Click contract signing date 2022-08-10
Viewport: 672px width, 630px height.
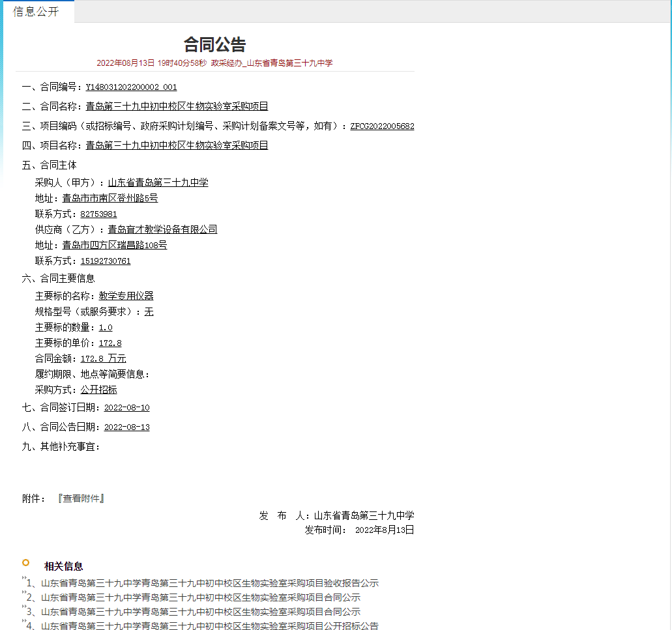coord(126,408)
